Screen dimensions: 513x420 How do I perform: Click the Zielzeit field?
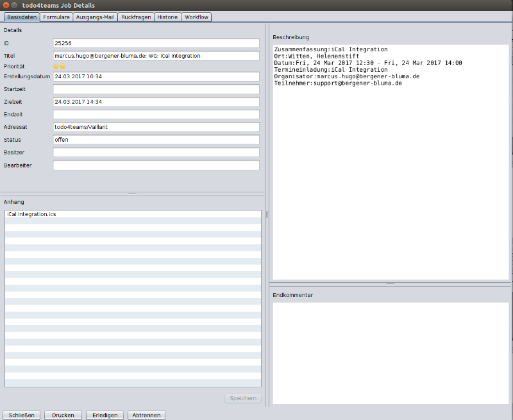pos(156,102)
